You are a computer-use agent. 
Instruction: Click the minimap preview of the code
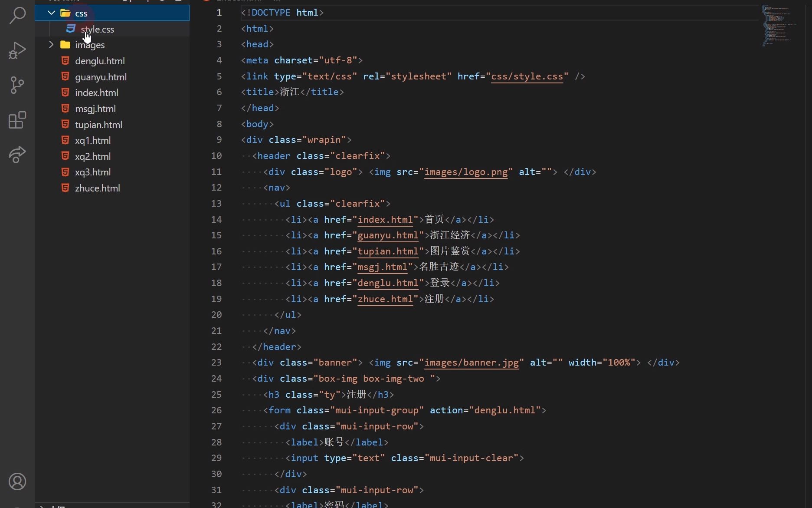(x=779, y=25)
